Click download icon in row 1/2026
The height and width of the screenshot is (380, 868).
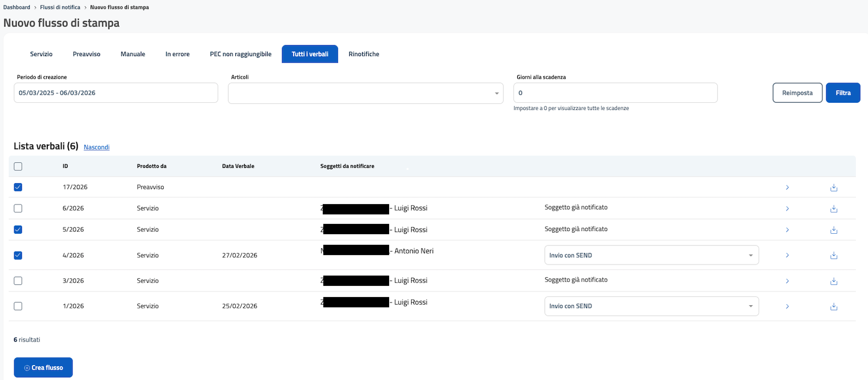click(833, 306)
